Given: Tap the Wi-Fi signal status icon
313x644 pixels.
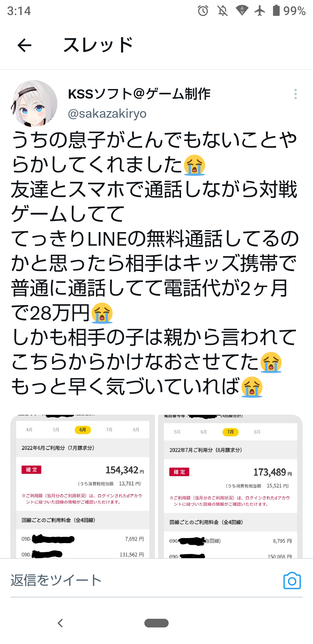Looking at the screenshot, I should [242, 11].
